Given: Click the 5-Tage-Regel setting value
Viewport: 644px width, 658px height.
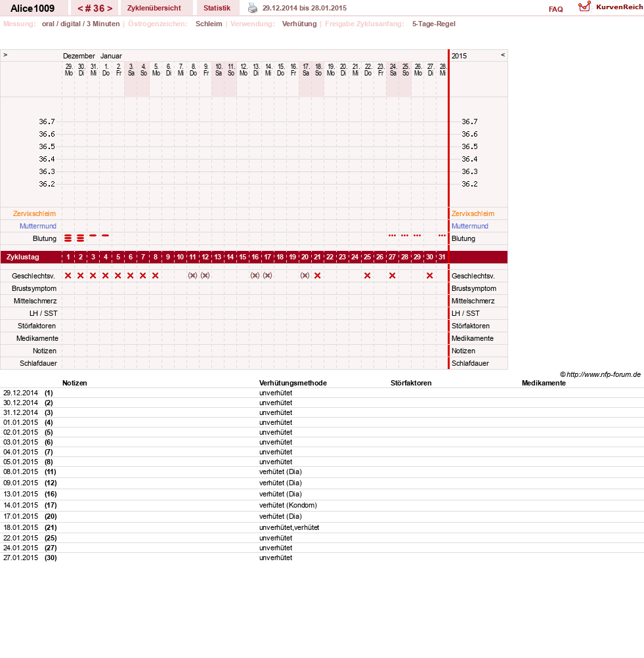Looking at the screenshot, I should [x=433, y=24].
